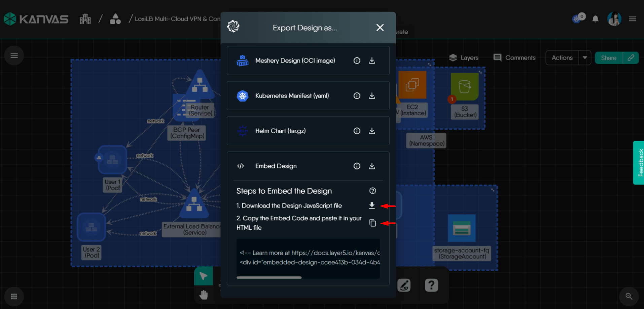The width and height of the screenshot is (644, 309).
Task: Open the Comments panel
Action: [x=514, y=58]
